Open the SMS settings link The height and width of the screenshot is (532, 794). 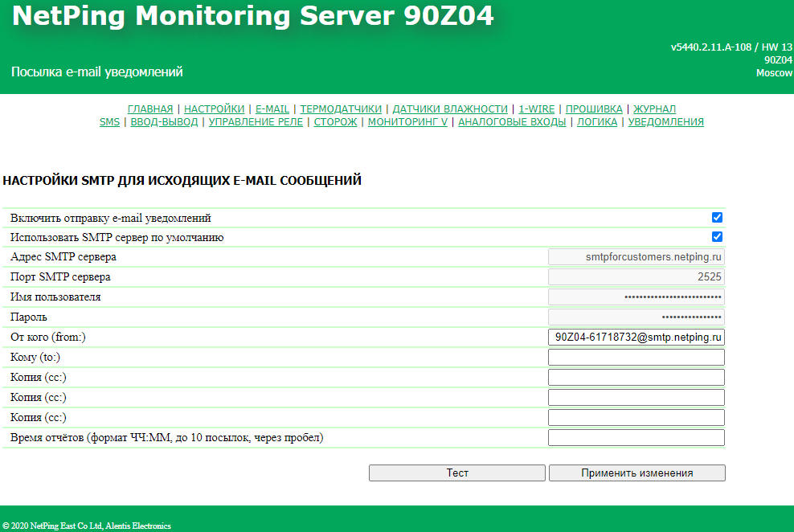109,122
